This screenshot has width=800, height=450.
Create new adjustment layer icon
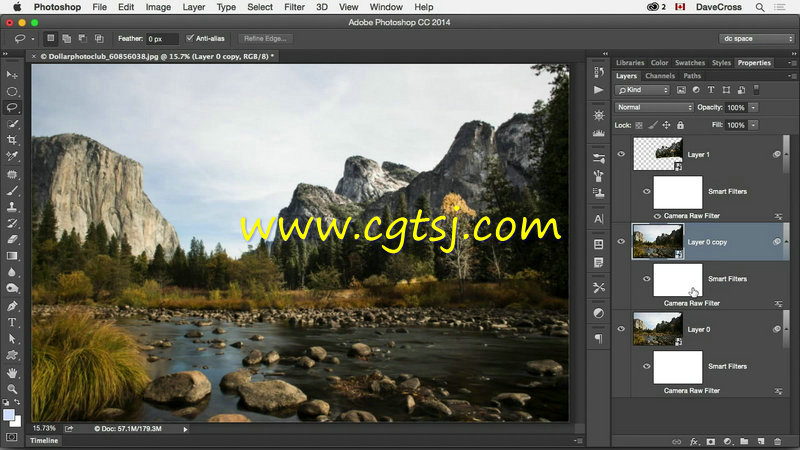point(728,441)
